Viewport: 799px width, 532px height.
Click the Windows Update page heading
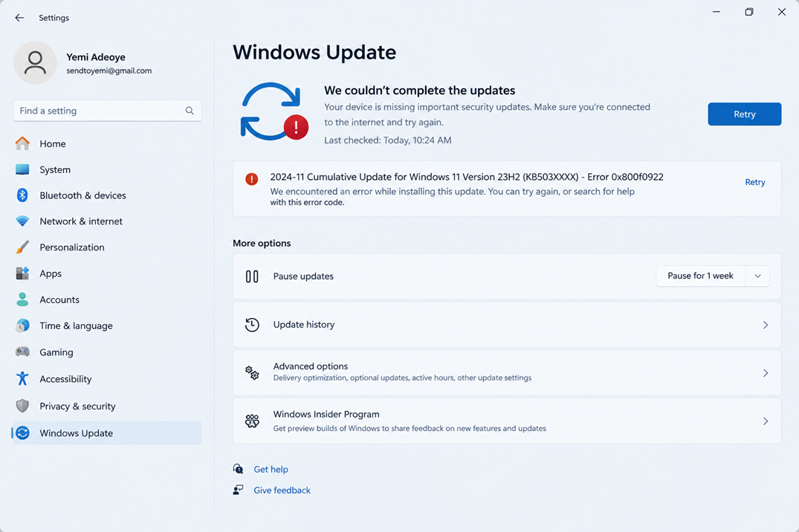[314, 53]
